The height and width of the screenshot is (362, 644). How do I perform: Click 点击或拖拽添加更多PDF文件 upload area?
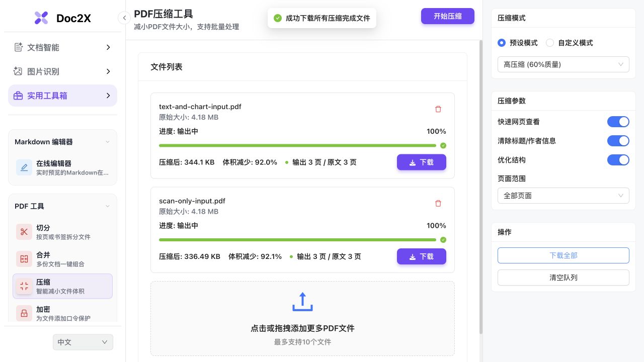click(x=302, y=319)
